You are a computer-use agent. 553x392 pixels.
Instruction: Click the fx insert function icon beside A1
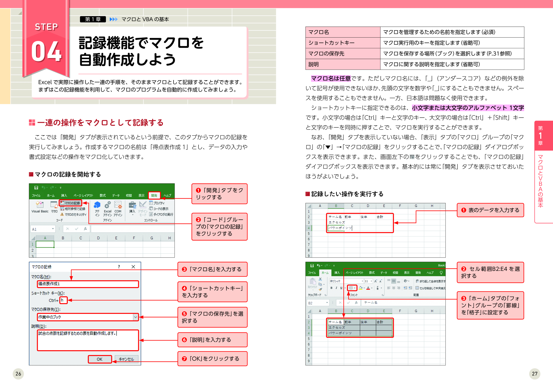point(85,229)
